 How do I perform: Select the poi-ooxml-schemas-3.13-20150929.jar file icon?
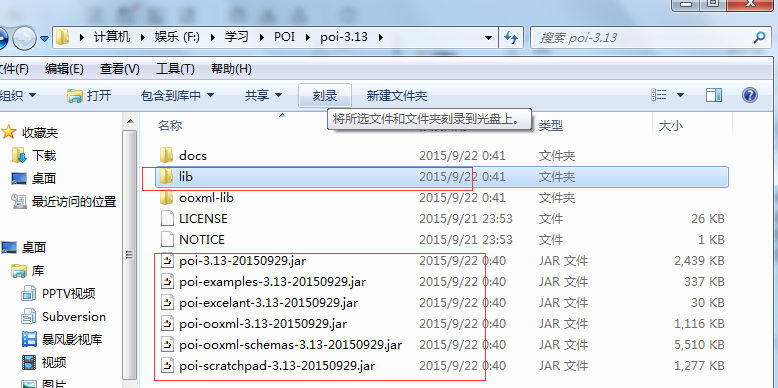pos(167,344)
